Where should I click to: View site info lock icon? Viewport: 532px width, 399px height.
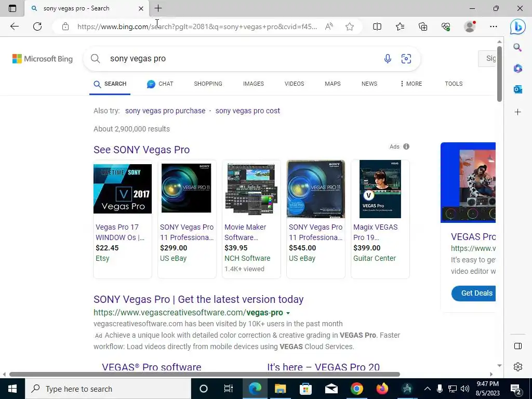click(65, 26)
